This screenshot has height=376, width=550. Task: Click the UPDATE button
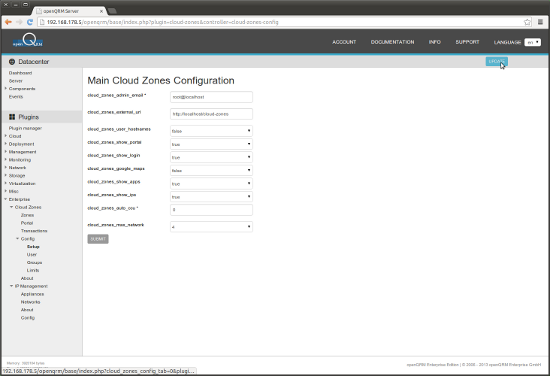point(496,61)
